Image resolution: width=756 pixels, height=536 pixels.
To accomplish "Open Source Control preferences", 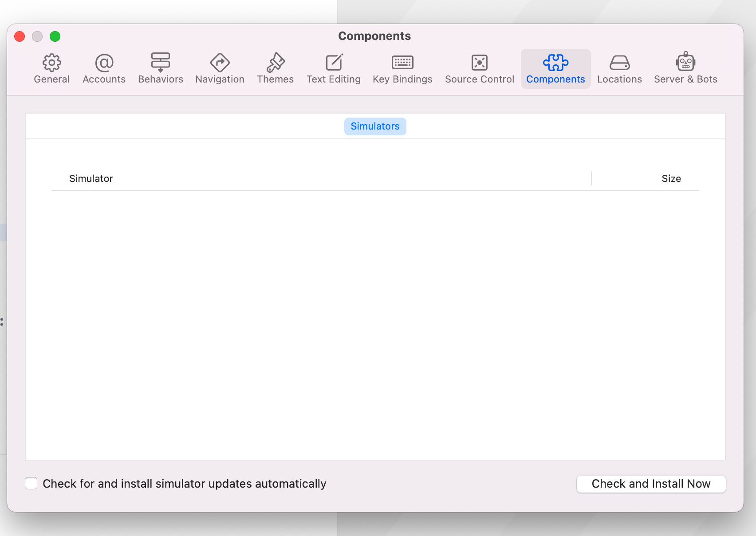I will (x=479, y=69).
